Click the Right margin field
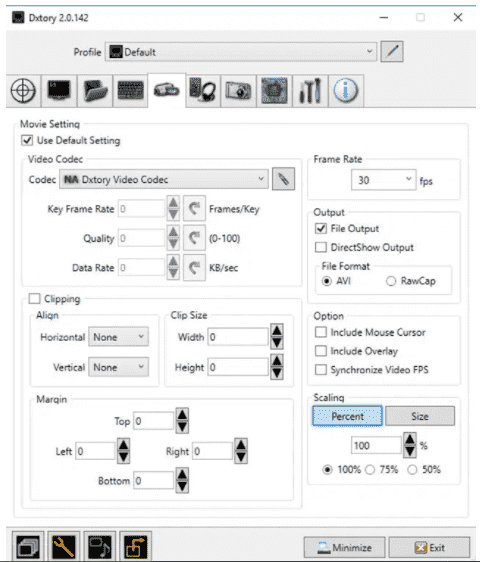Viewport: 480px width, 562px height. coord(213,451)
